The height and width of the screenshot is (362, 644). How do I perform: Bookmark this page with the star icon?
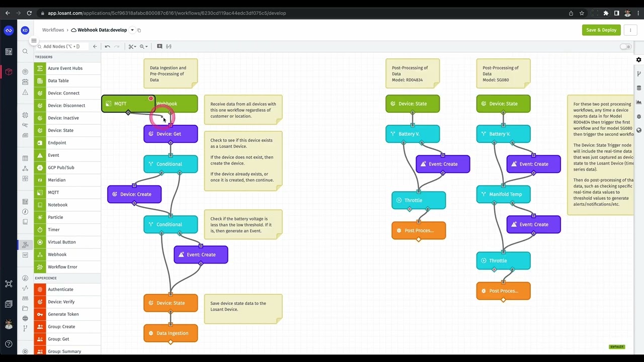582,13
